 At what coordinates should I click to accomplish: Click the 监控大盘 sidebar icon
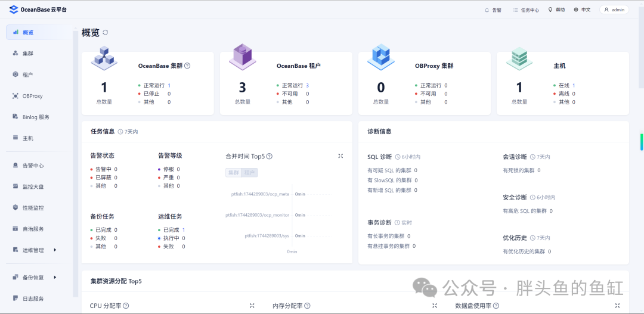(16, 186)
